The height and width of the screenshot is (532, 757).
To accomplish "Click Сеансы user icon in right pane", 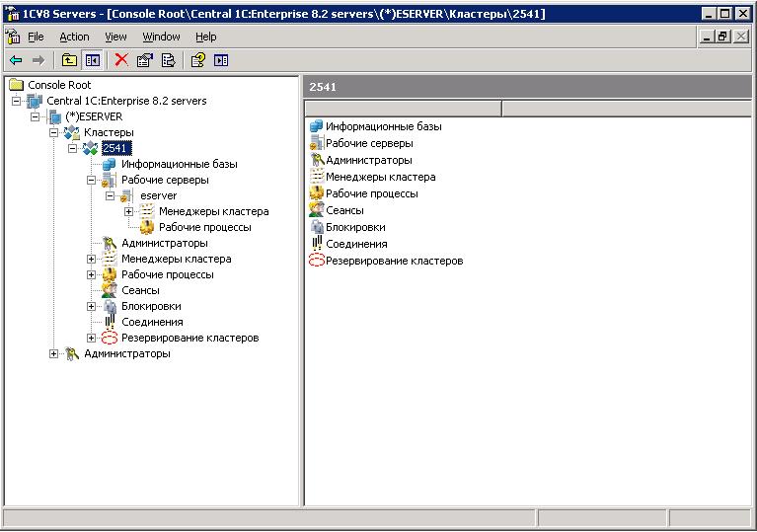I will click(x=317, y=210).
